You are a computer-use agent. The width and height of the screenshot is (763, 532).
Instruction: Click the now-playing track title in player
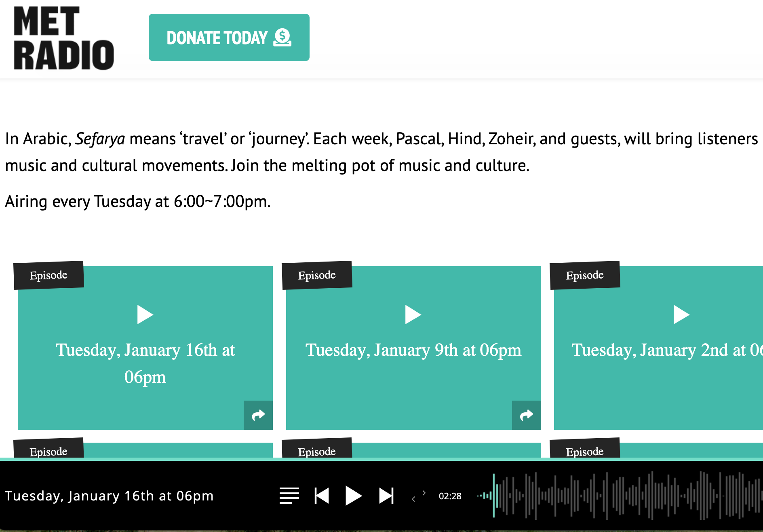pos(109,496)
